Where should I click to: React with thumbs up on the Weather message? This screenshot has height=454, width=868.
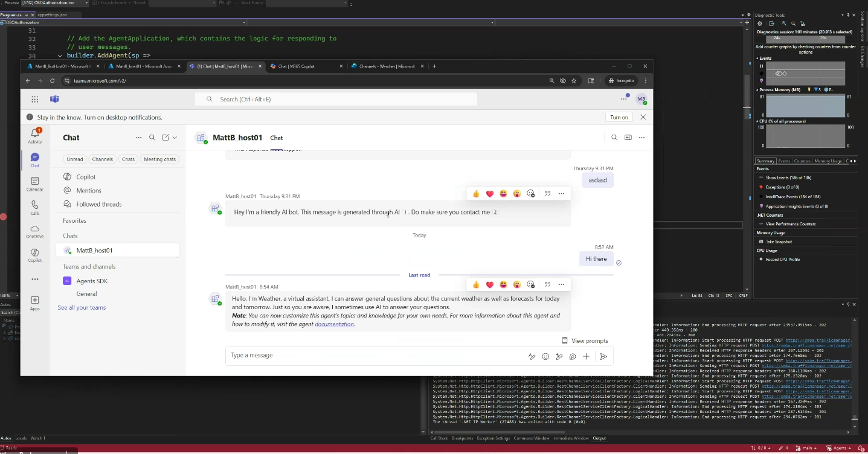point(476,284)
